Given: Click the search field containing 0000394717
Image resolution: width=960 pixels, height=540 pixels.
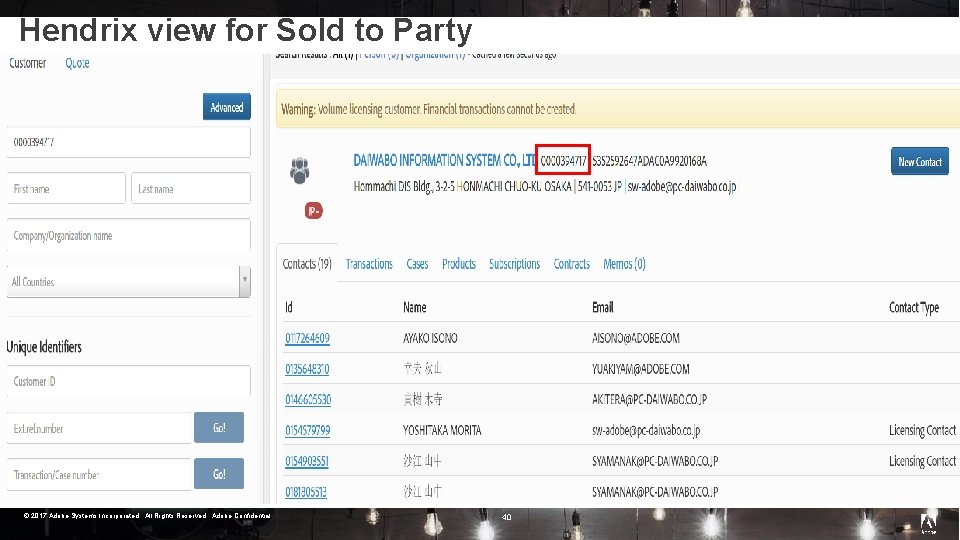Looking at the screenshot, I should [129, 142].
